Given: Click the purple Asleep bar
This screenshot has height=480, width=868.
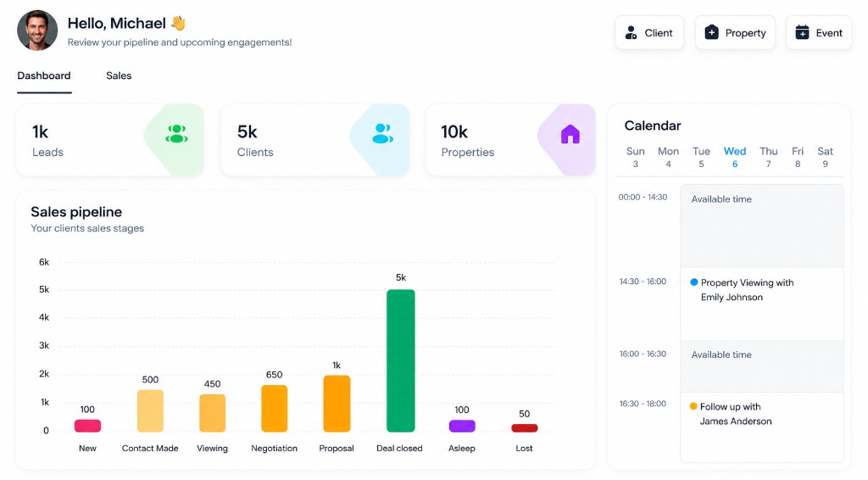Looking at the screenshot, I should (x=462, y=426).
